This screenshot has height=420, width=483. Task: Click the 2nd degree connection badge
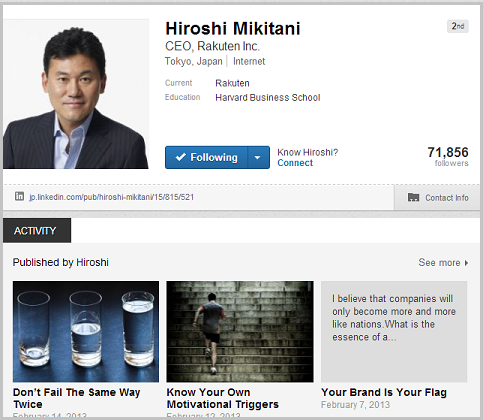(458, 26)
